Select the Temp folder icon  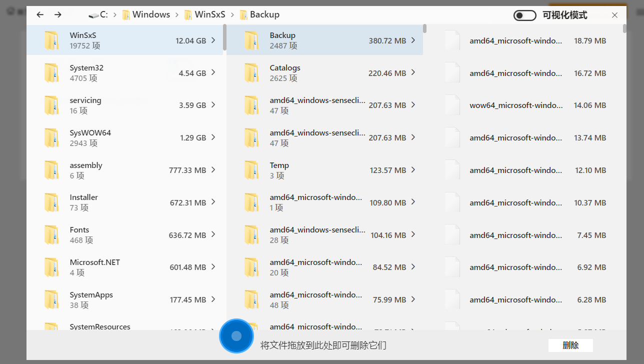coord(251,170)
